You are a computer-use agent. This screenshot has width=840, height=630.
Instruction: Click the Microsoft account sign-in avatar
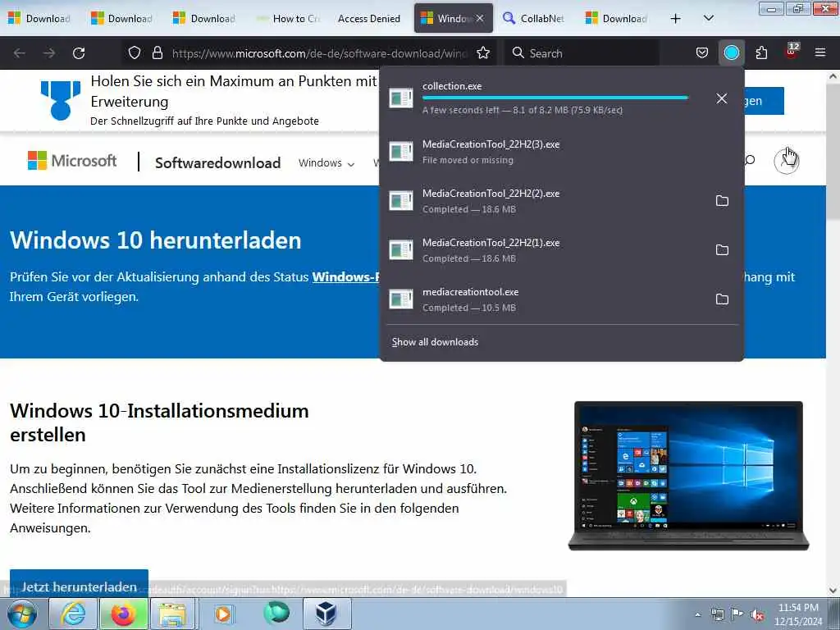click(x=787, y=161)
